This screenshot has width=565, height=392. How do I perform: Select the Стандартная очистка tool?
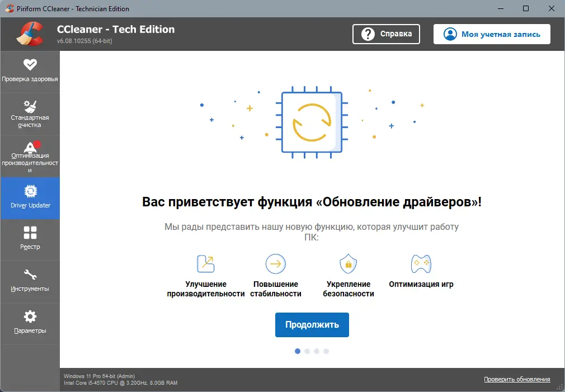point(30,112)
